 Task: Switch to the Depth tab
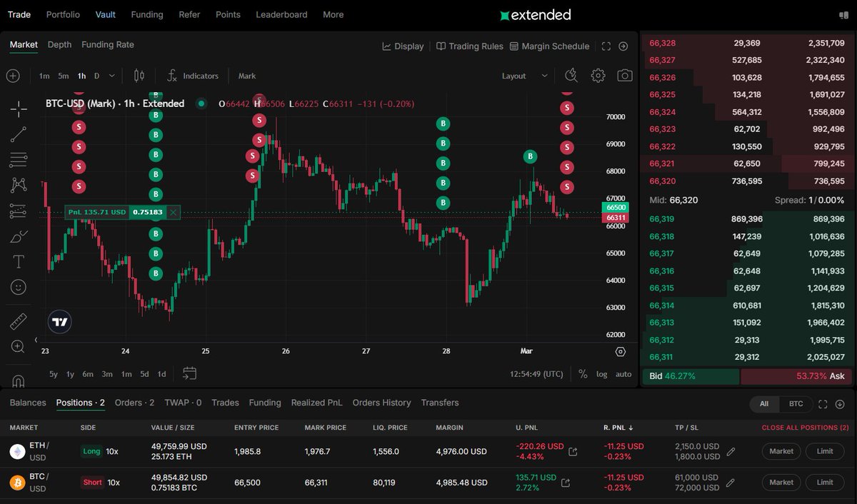[59, 44]
